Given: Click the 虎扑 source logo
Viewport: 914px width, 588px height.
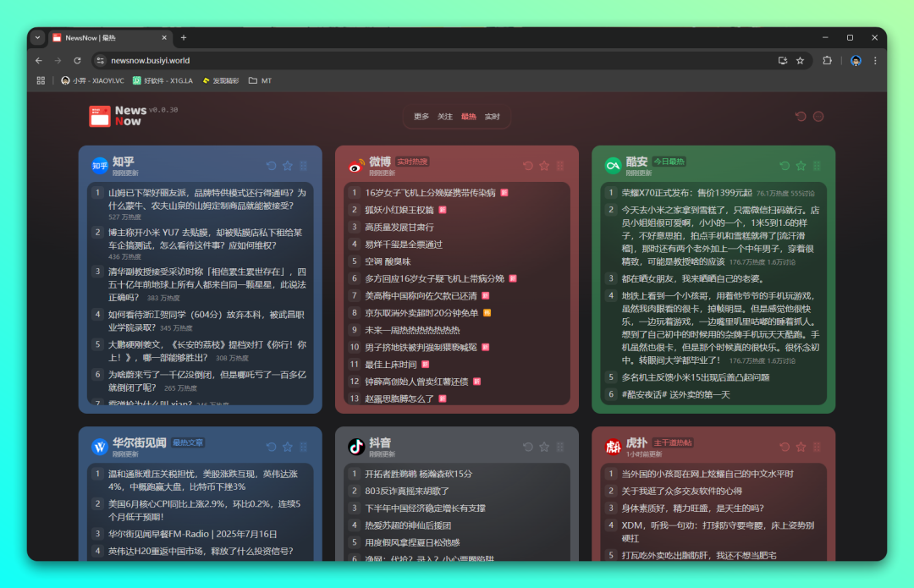Looking at the screenshot, I should 613,447.
